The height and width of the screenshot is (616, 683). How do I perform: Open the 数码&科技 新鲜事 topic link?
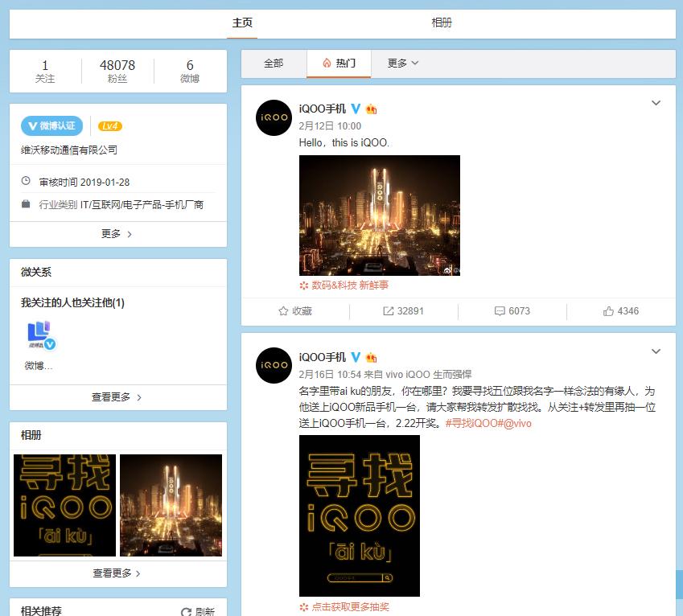point(344,285)
